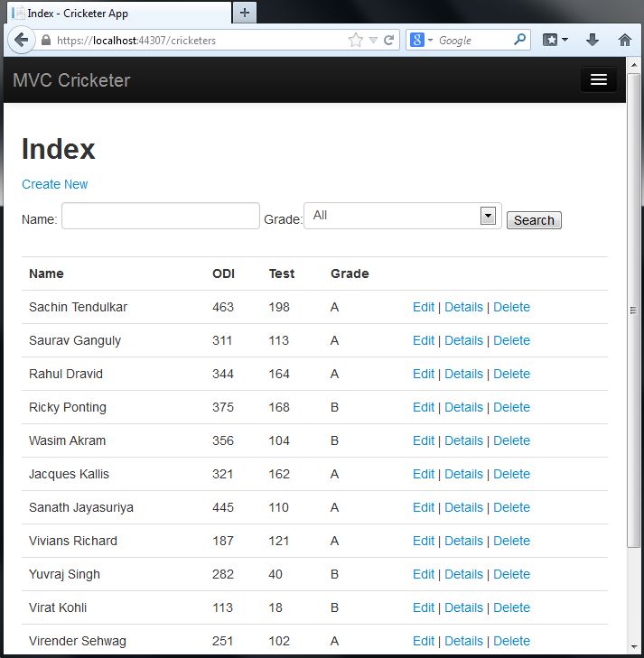Go to home page with house icon
This screenshot has height=658, width=644.
click(x=625, y=41)
